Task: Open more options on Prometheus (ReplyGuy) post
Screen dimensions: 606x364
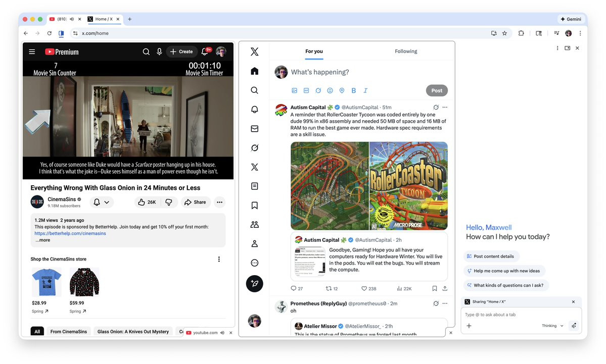Action: 445,303
